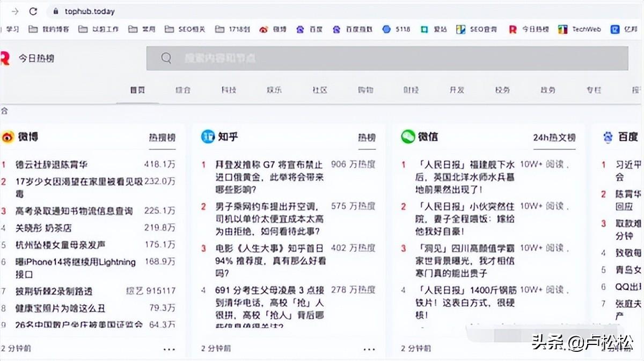
Task: Click the browser reload button
Action: (x=33, y=11)
